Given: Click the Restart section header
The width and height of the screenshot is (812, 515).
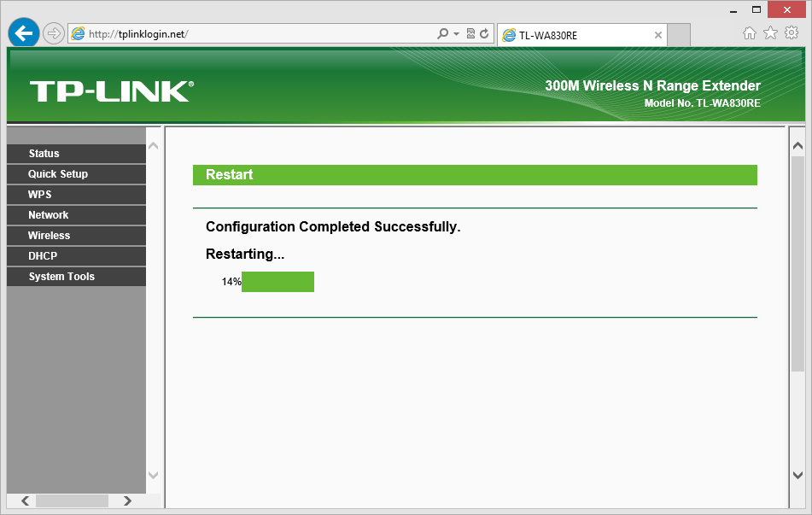Looking at the screenshot, I should point(475,175).
